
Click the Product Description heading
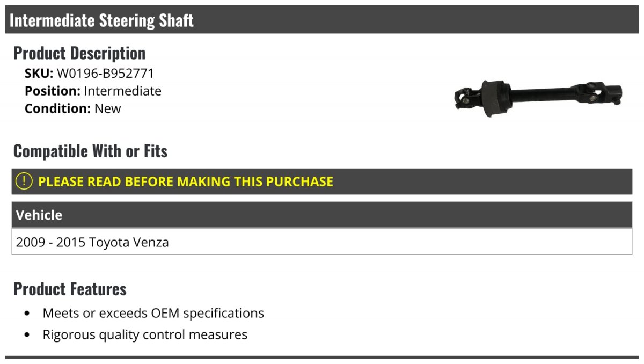pos(79,53)
